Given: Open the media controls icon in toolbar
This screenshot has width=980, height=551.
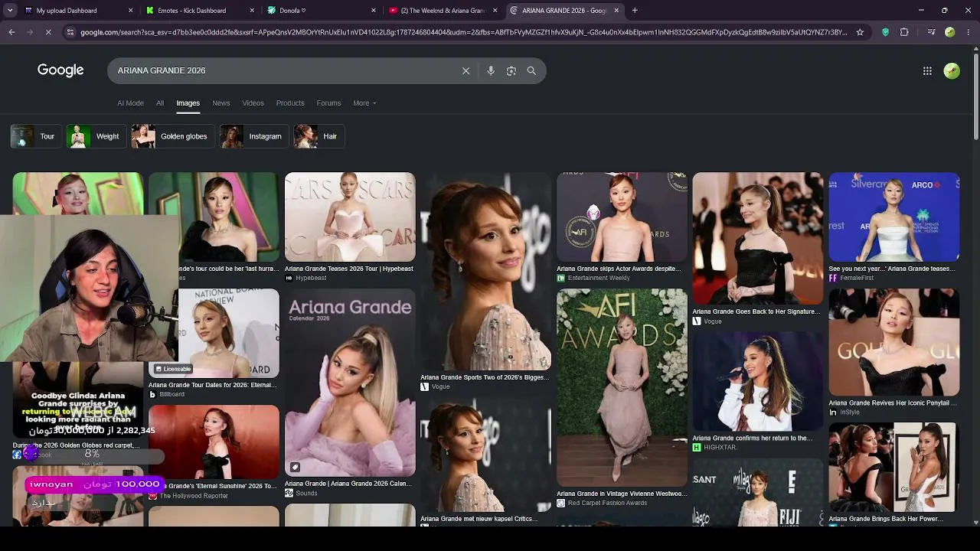Looking at the screenshot, I should pyautogui.click(x=931, y=32).
